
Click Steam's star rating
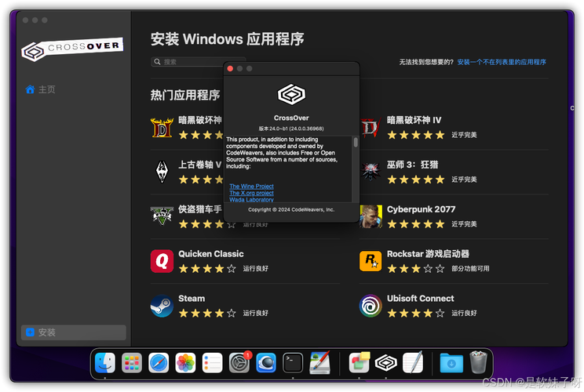(207, 313)
